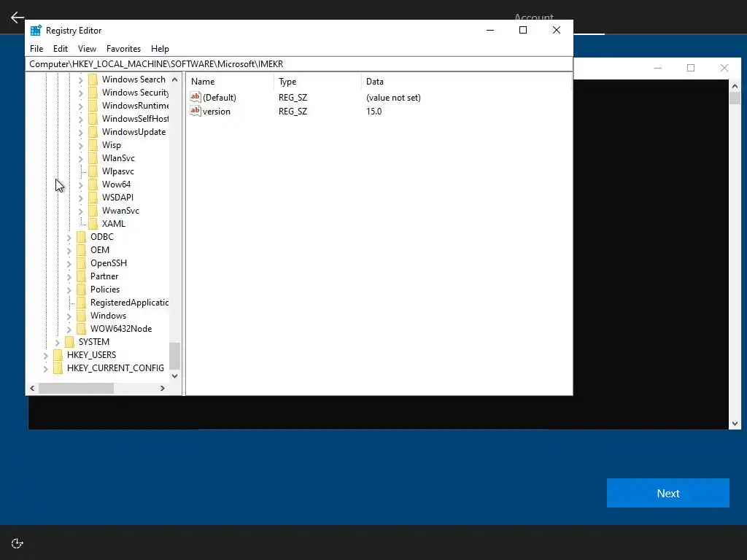Expand the WlanSvc key
This screenshot has width=747, height=560.
(x=80, y=158)
